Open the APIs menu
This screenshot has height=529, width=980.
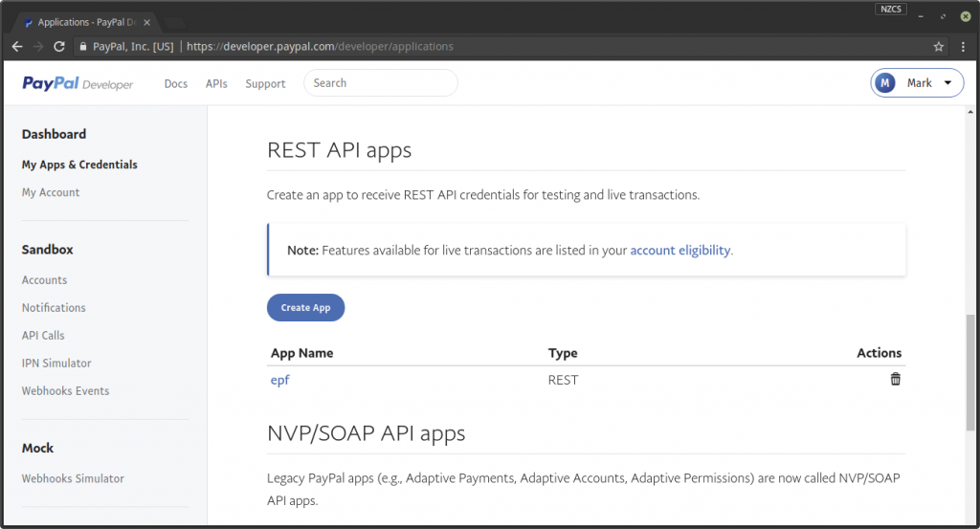tap(216, 83)
